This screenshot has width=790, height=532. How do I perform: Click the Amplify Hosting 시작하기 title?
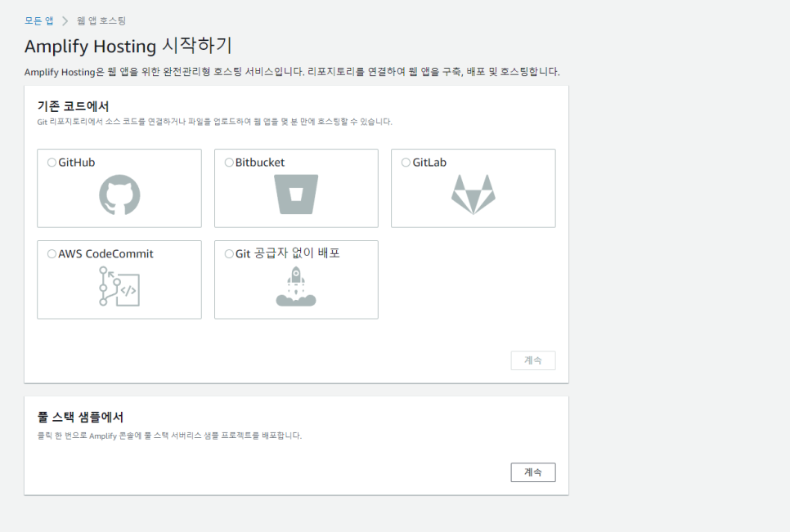point(128,46)
